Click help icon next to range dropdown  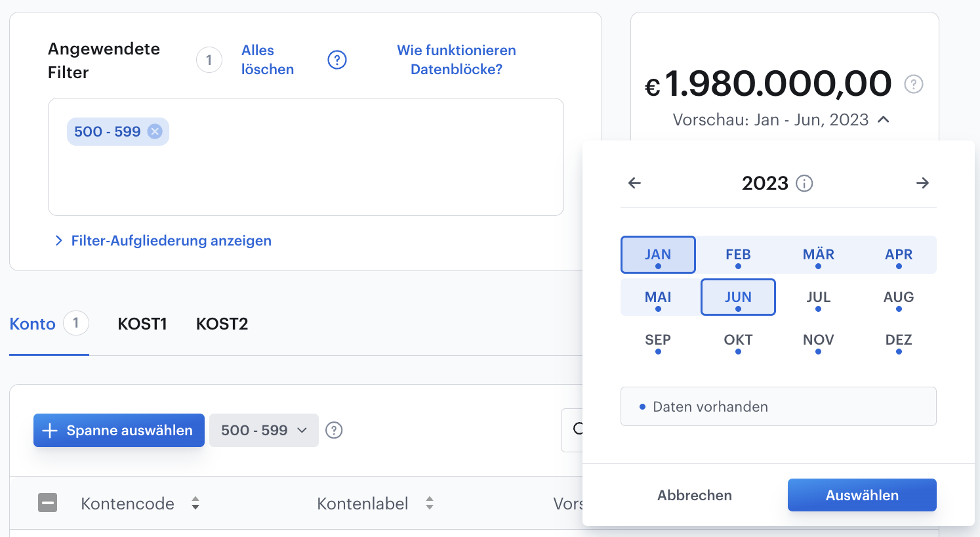[x=335, y=430]
